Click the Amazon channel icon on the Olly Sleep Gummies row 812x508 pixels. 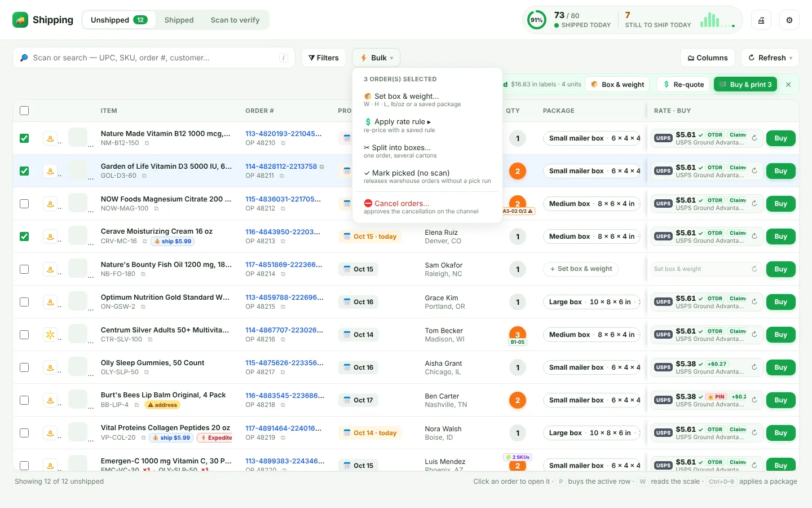point(50,367)
